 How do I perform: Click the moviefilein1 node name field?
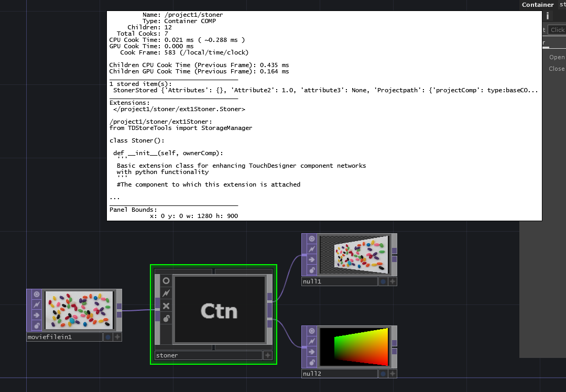click(x=64, y=337)
